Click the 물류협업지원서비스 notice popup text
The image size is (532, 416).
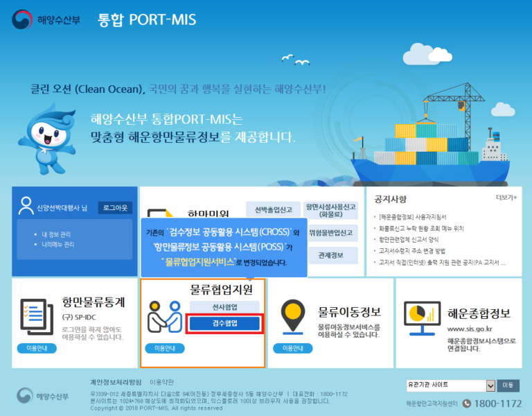click(x=199, y=262)
